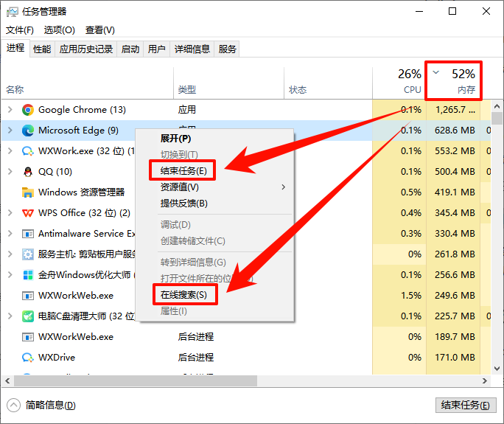504x424 pixels.
Task: Select the 进程 tab
Action: tap(15, 48)
